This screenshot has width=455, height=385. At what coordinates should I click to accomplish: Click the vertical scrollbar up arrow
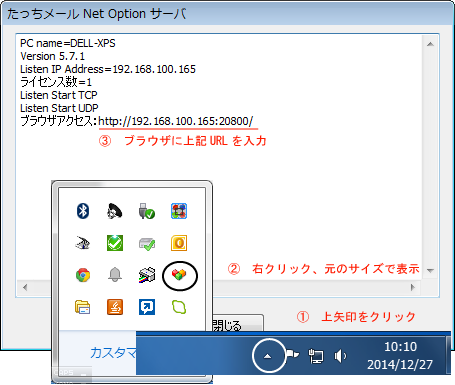click(430, 44)
